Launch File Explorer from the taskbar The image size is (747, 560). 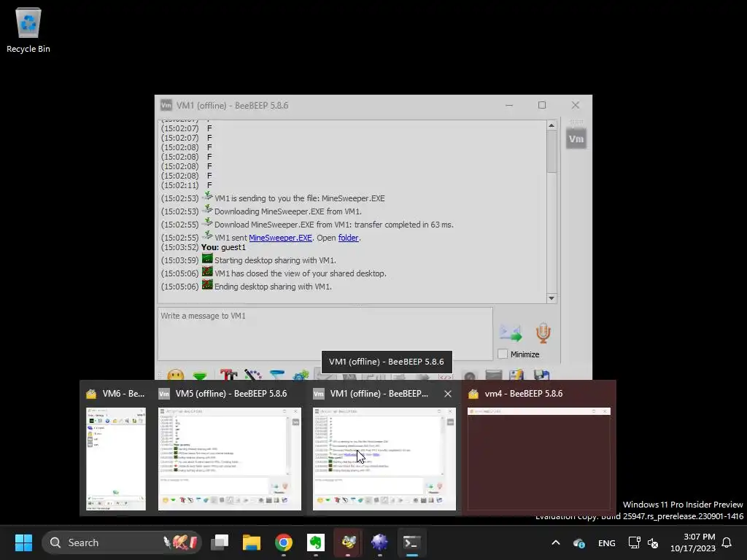252,542
